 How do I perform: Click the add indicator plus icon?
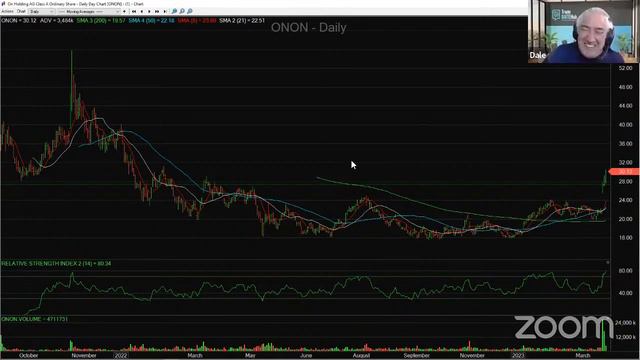[x=124, y=11]
